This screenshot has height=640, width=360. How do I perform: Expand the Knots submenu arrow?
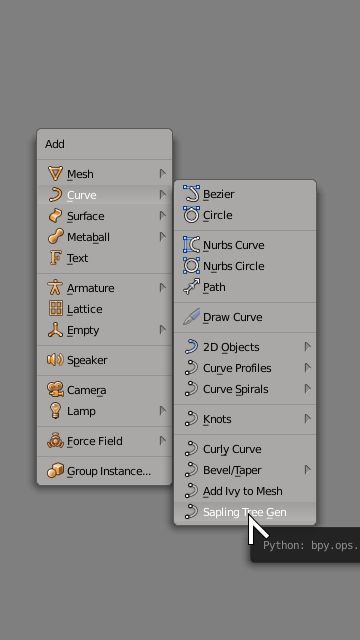tap(307, 419)
